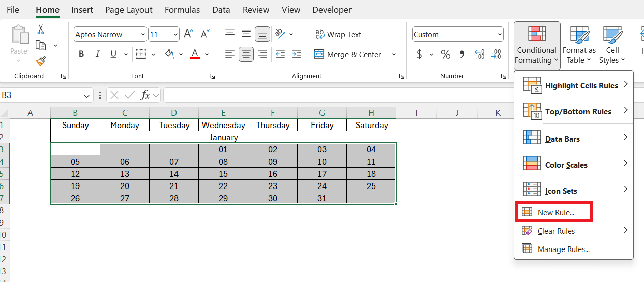The image size is (644, 282).
Task: Toggle Bold formatting
Action: pos(81,54)
